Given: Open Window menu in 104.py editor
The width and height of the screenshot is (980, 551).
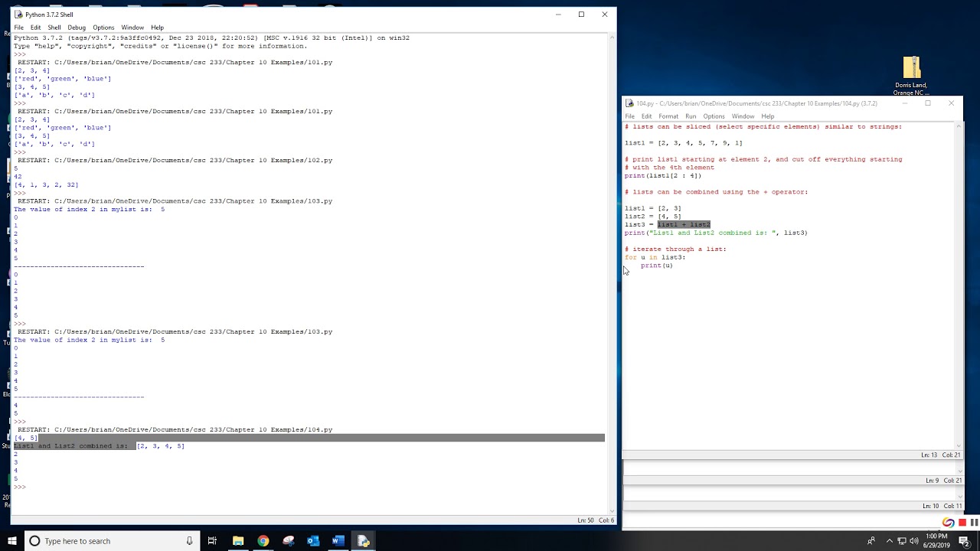Looking at the screenshot, I should (743, 116).
